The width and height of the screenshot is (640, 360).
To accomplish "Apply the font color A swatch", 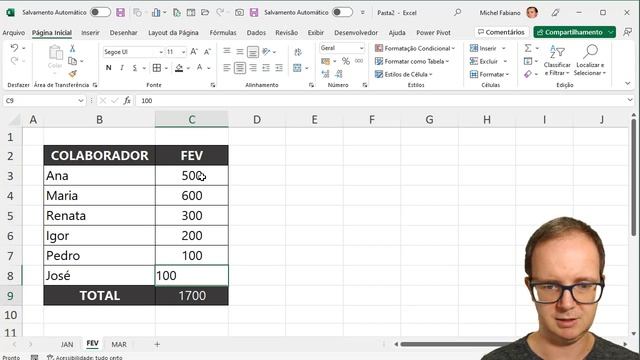I will (x=200, y=68).
